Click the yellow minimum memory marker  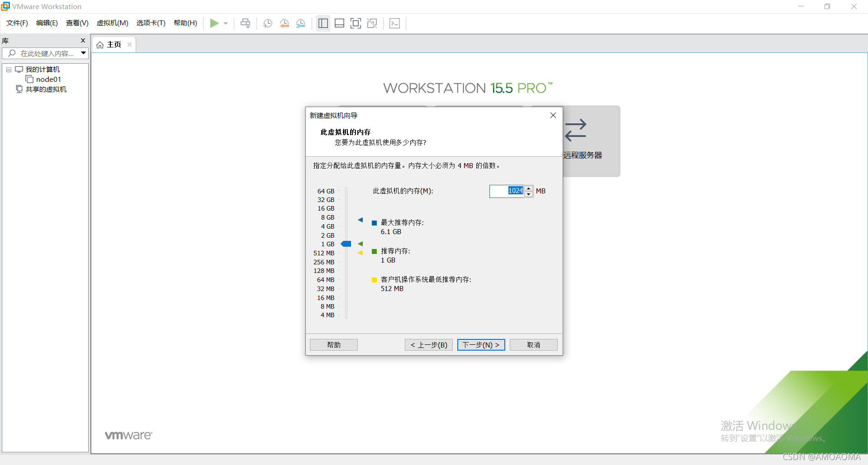(360, 253)
